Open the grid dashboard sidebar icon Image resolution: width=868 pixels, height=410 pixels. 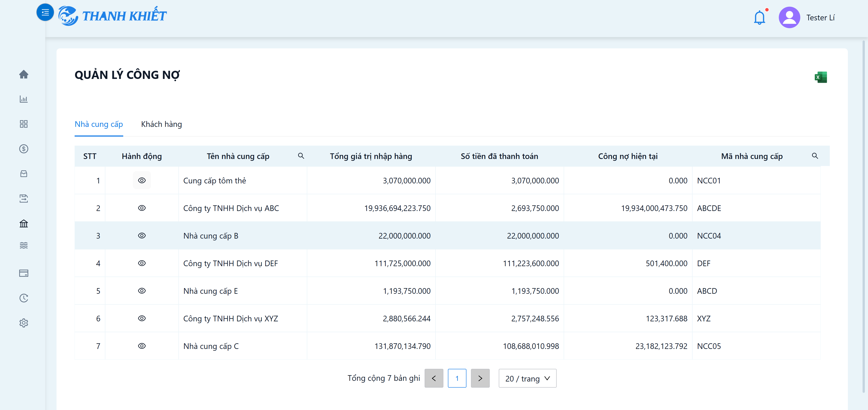pyautogui.click(x=24, y=124)
